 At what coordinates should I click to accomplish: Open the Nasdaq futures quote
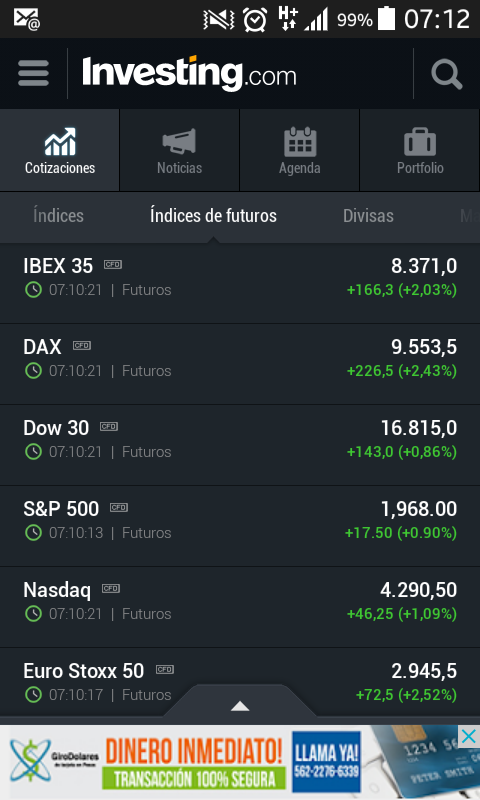[240, 607]
